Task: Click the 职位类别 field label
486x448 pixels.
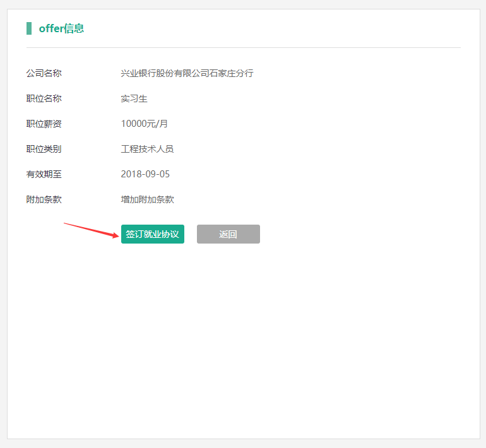Action: [x=44, y=149]
